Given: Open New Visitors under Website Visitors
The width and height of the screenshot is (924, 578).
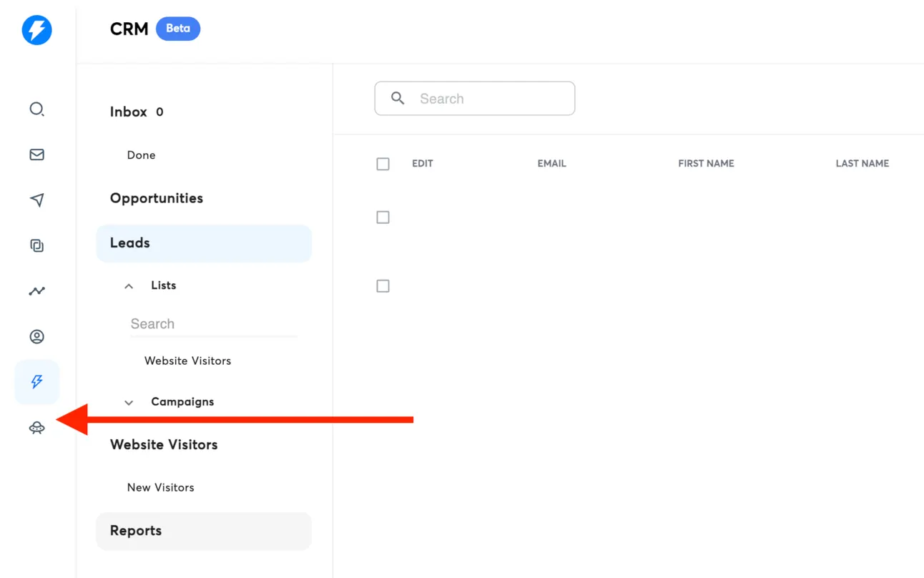Looking at the screenshot, I should pyautogui.click(x=160, y=487).
